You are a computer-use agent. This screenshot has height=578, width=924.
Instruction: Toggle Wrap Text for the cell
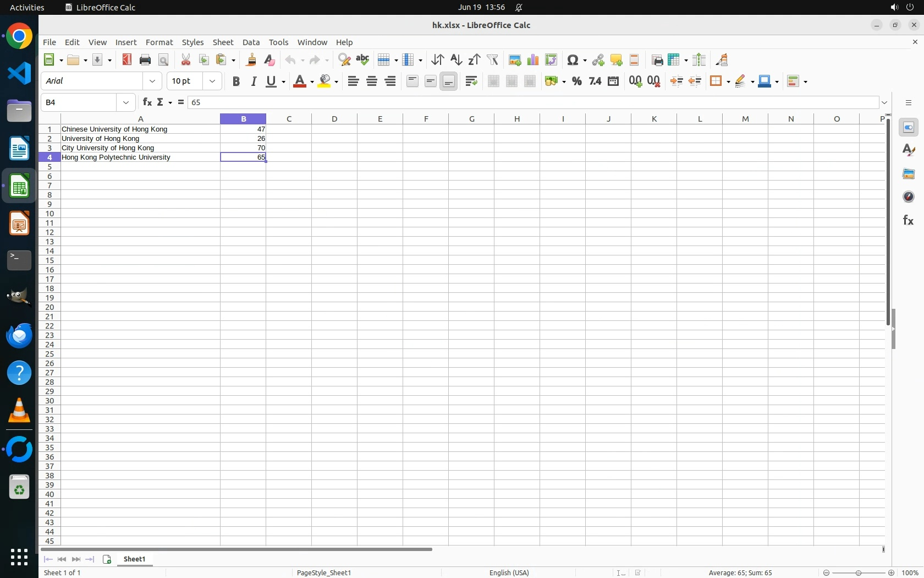point(471,81)
